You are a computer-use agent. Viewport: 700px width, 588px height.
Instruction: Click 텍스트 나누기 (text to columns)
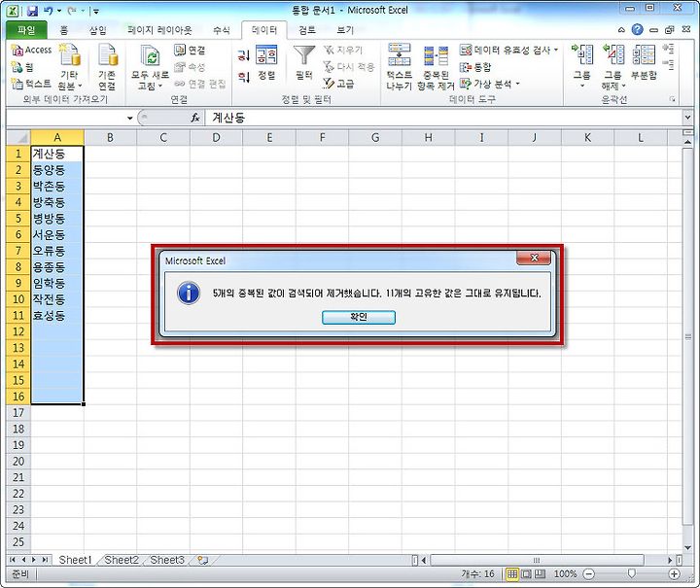point(400,66)
